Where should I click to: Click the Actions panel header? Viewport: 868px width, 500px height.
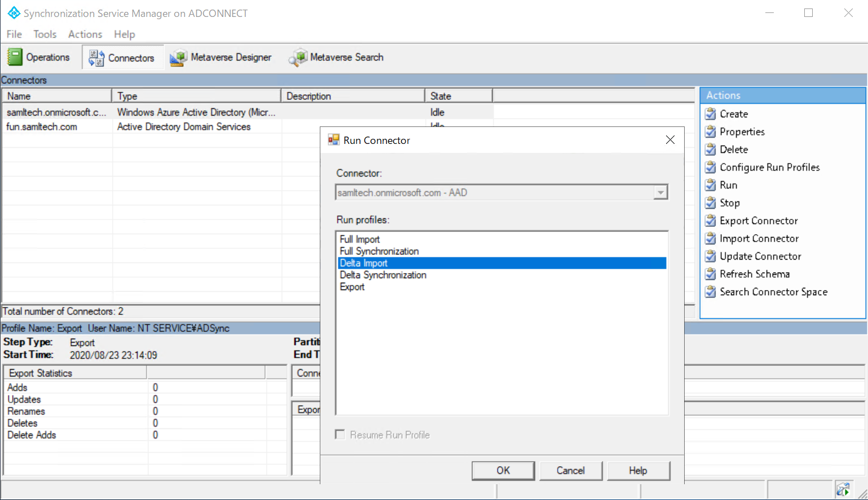[x=783, y=95]
